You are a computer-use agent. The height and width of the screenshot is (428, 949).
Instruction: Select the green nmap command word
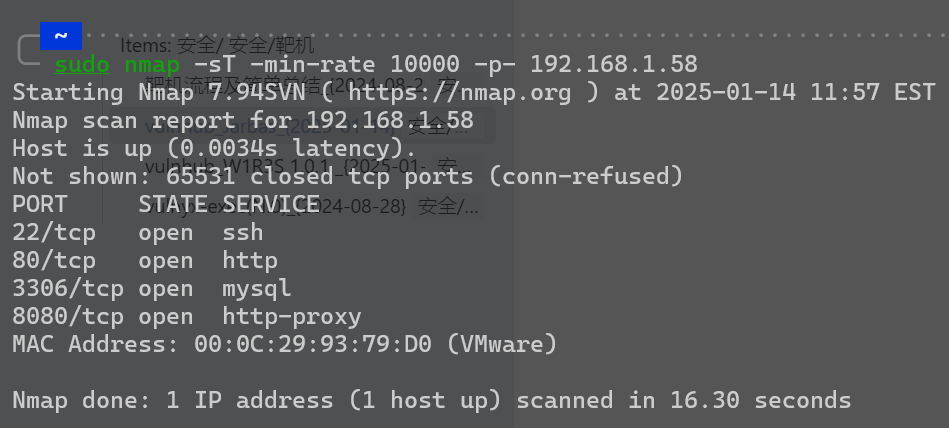tap(152, 64)
